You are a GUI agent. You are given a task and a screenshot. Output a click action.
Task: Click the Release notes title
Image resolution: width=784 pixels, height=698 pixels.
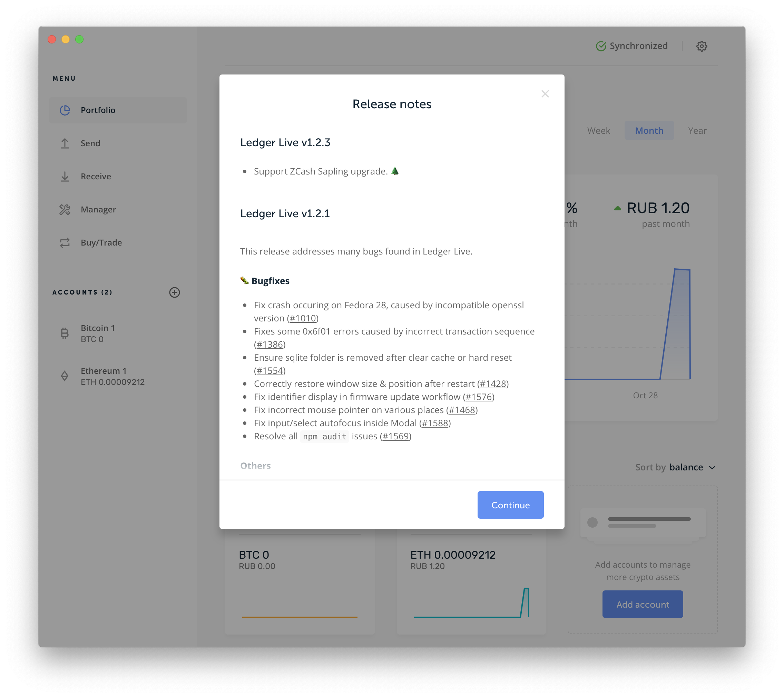pyautogui.click(x=392, y=104)
